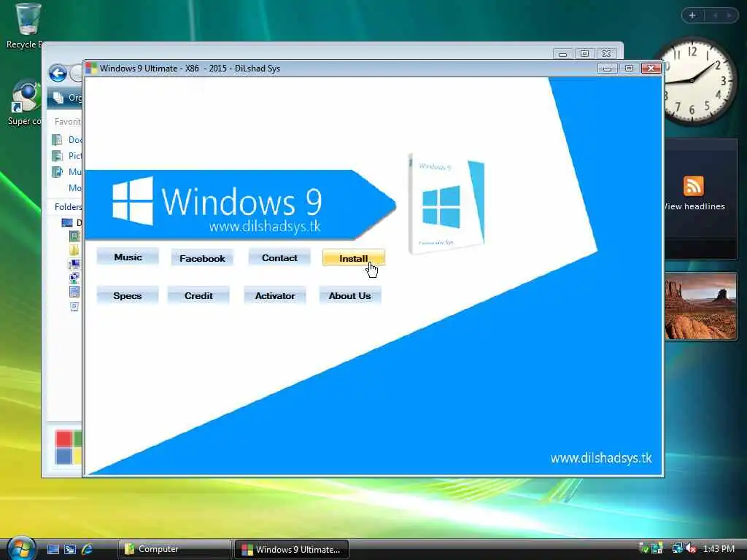747x560 pixels.
Task: Select the Folders header in Computer window
Action: 68,206
